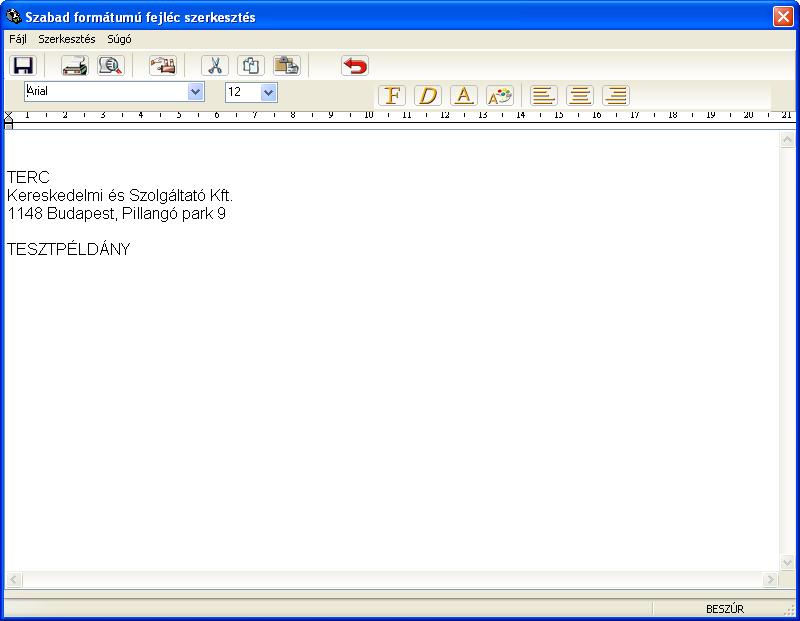This screenshot has width=800, height=621.
Task: Paste clipboard content with the paste icon
Action: click(287, 66)
